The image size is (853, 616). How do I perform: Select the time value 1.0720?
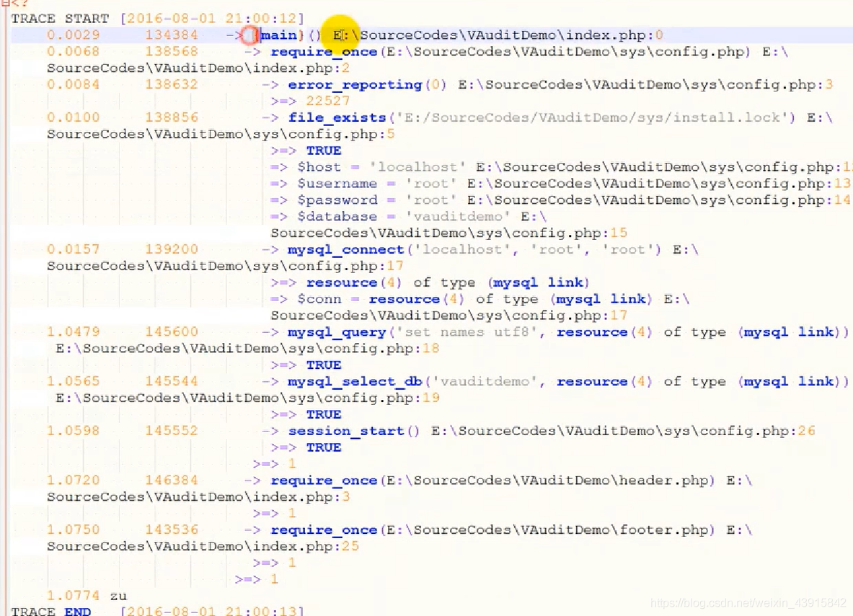[x=74, y=481]
